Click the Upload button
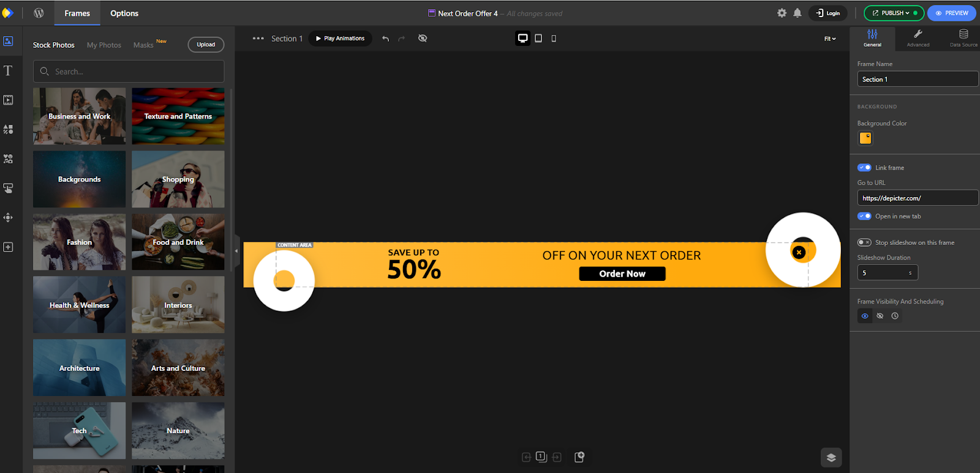980x473 pixels. (x=206, y=45)
